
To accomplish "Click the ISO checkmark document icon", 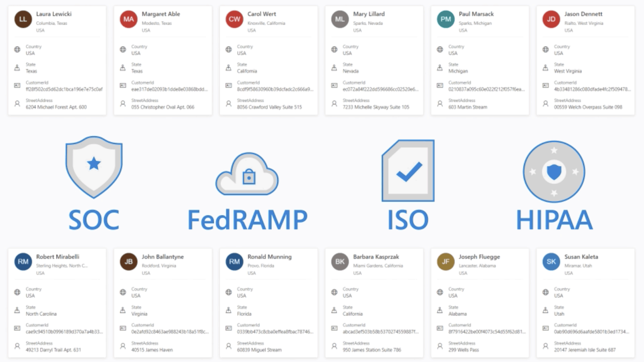I will point(408,171).
